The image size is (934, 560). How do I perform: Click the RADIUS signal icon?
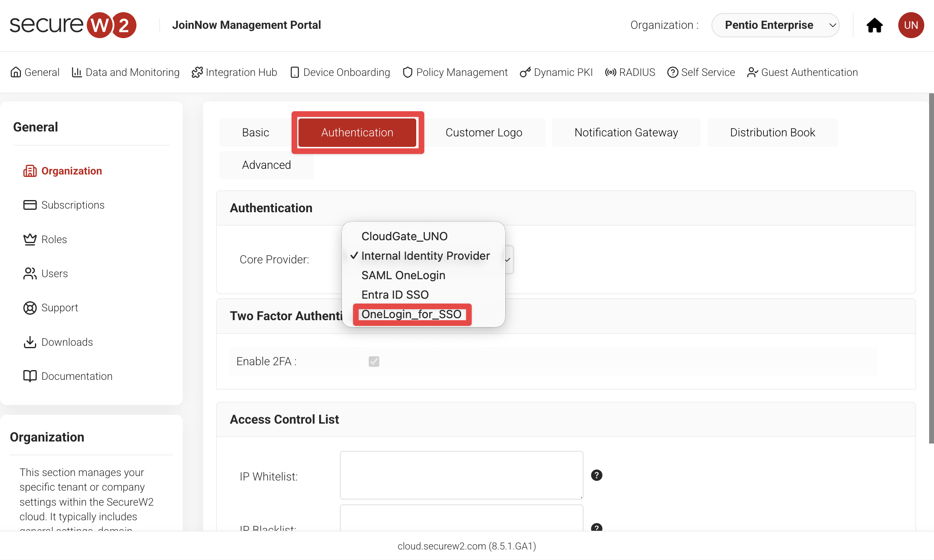611,72
